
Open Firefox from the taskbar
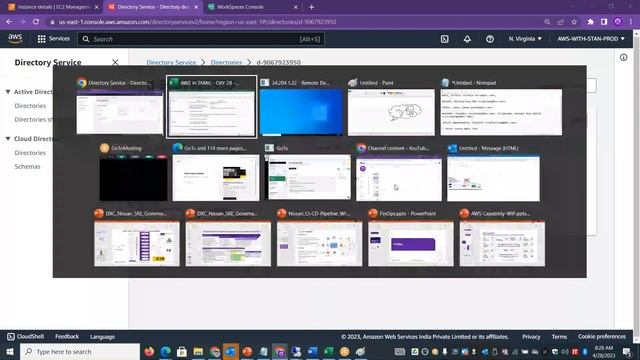click(x=149, y=351)
